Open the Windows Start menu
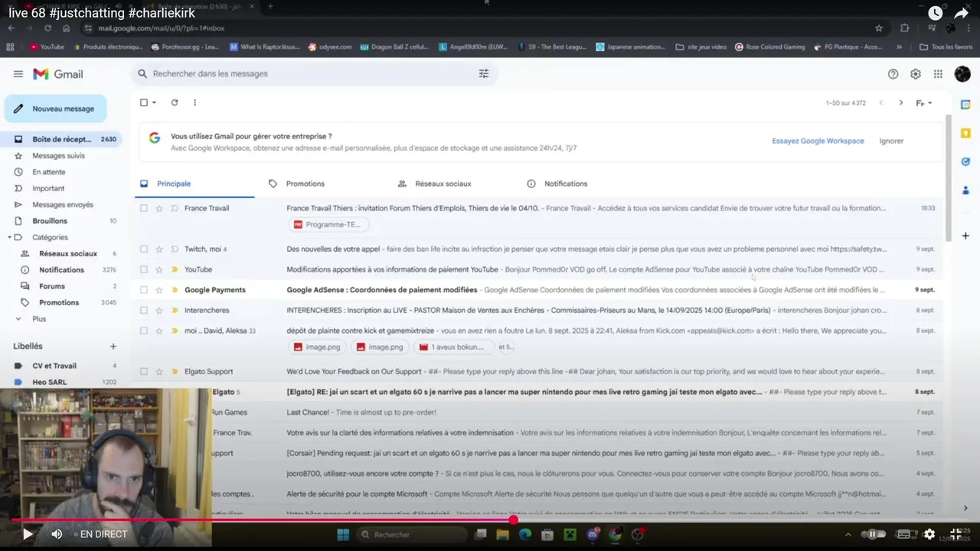 pyautogui.click(x=342, y=534)
